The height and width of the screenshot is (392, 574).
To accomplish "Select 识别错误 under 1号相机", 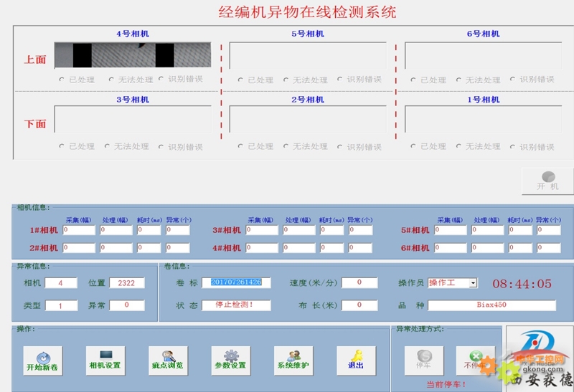I will 514,146.
